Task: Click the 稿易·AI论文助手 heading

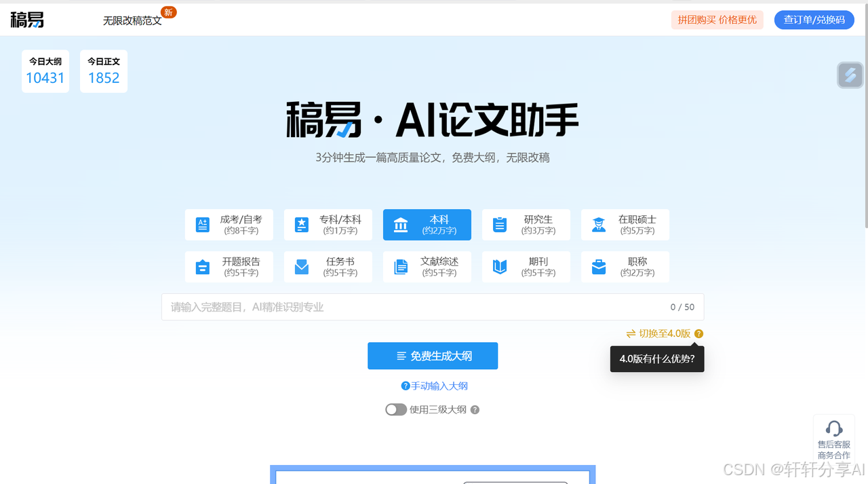Action: (x=433, y=119)
